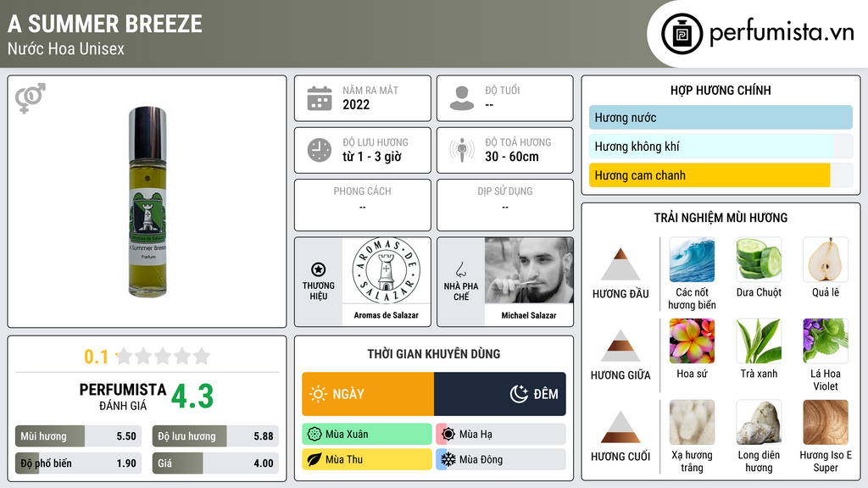Click the Hương cuối pyramid icon
This screenshot has width=868, height=488.
[x=620, y=427]
